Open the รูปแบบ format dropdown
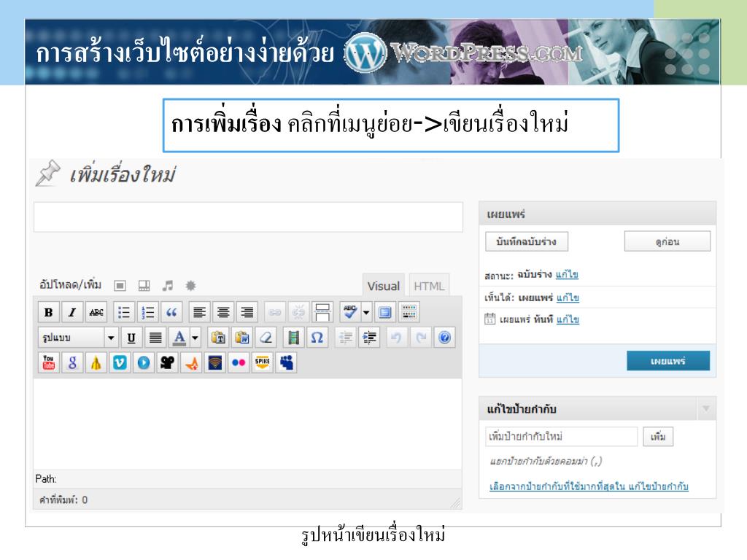This screenshot has height=560, width=747. [77, 338]
